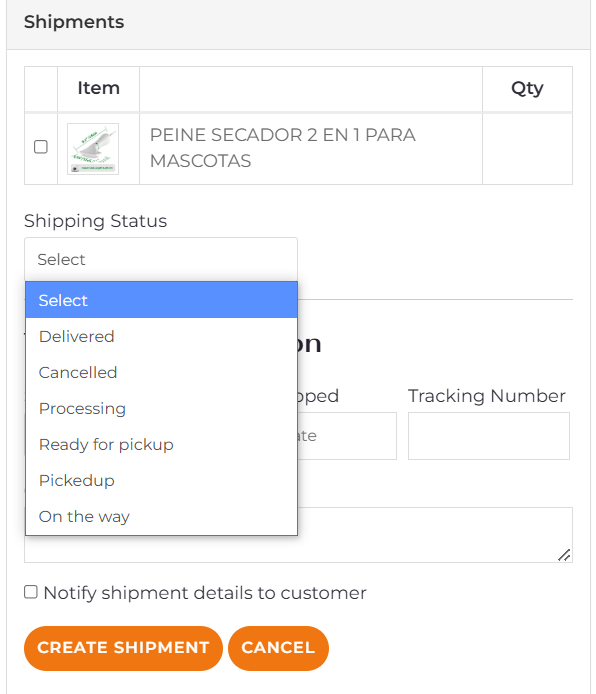Enable Notify shipment details to customer
This screenshot has width=596, height=694.
31,592
